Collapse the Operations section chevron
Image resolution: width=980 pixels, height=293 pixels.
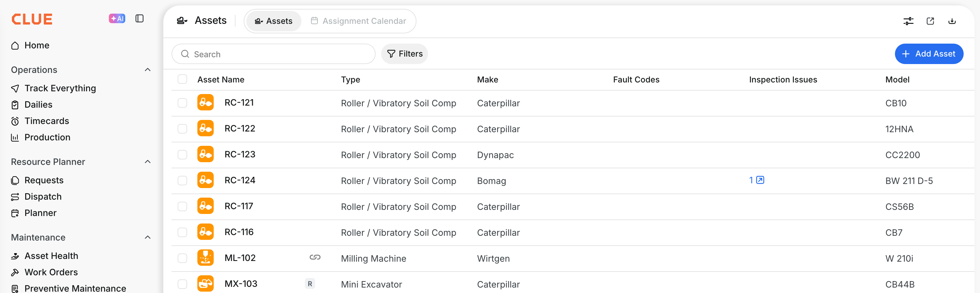coord(148,70)
